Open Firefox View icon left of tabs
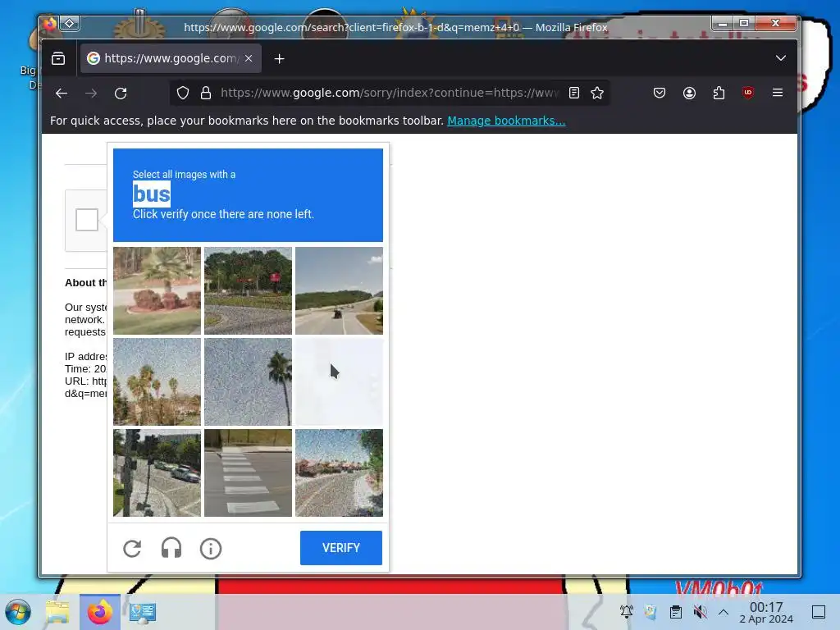The image size is (840, 630). 58,58
